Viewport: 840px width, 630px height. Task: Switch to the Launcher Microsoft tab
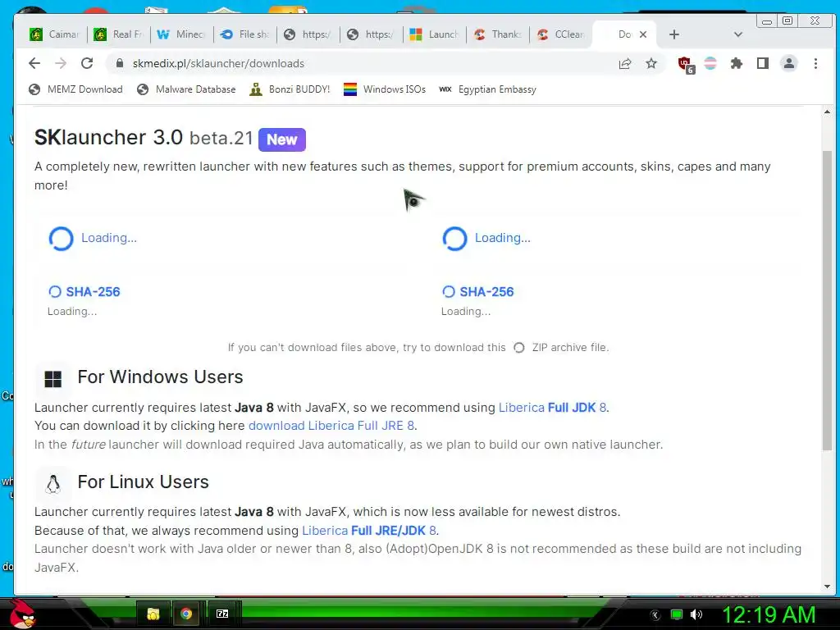click(434, 34)
